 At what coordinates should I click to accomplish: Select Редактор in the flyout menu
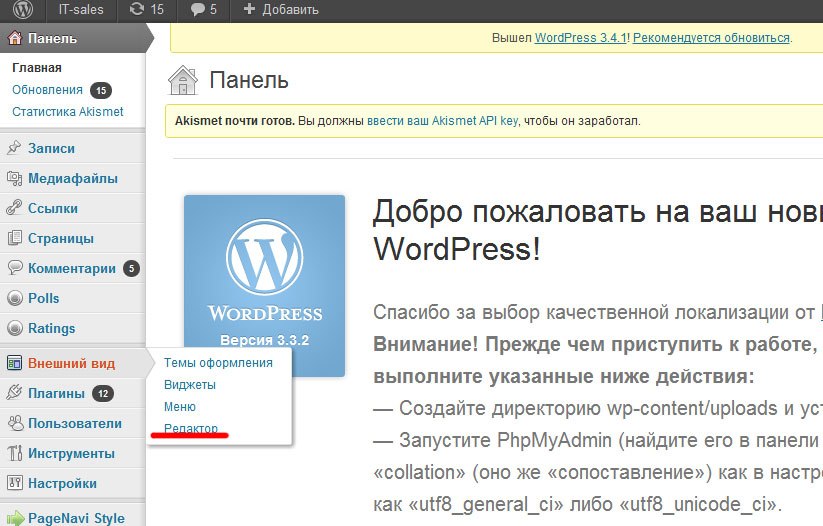pyautogui.click(x=191, y=428)
